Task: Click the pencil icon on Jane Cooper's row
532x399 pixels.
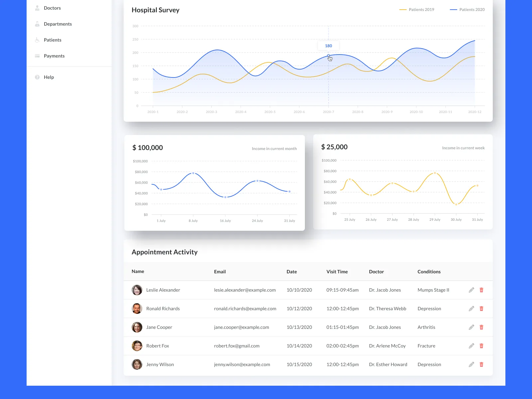Action: tap(471, 327)
